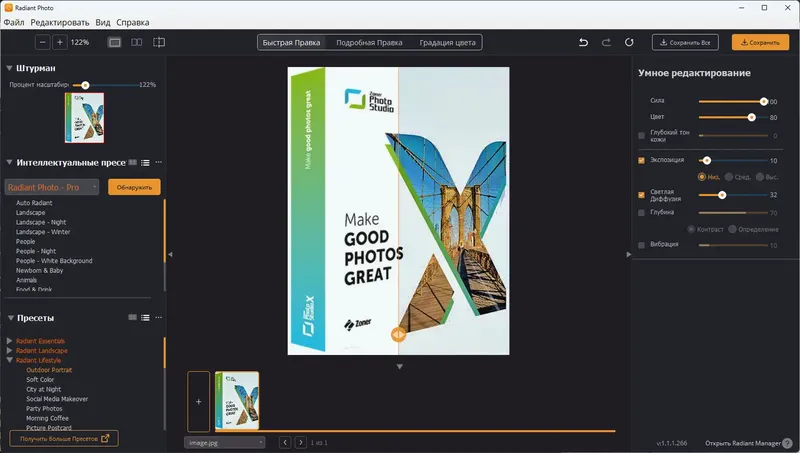The image size is (800, 453).
Task: Enable Глубина checkbox
Action: (x=641, y=213)
